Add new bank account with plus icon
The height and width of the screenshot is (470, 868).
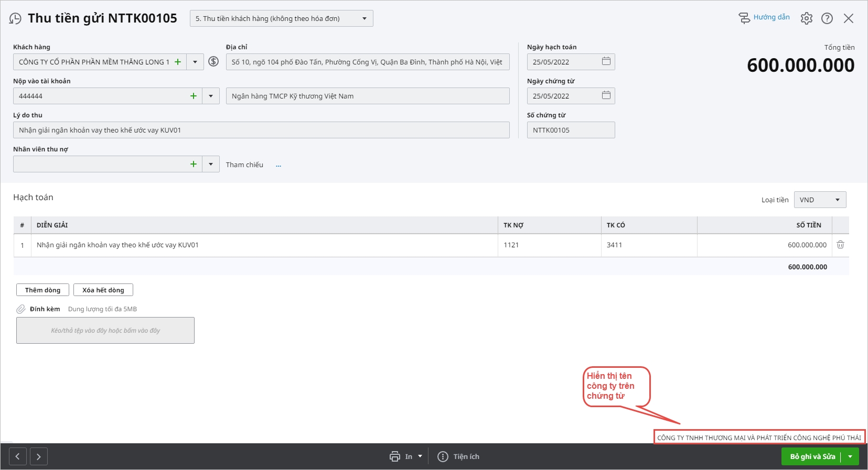click(194, 96)
